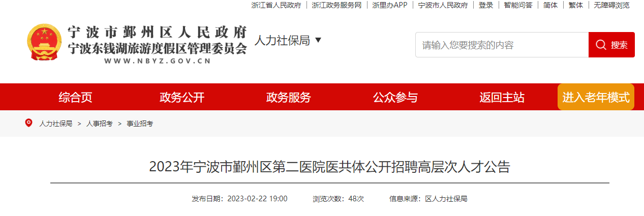
Task: Open the 智能问答 link
Action: tap(518, 5)
